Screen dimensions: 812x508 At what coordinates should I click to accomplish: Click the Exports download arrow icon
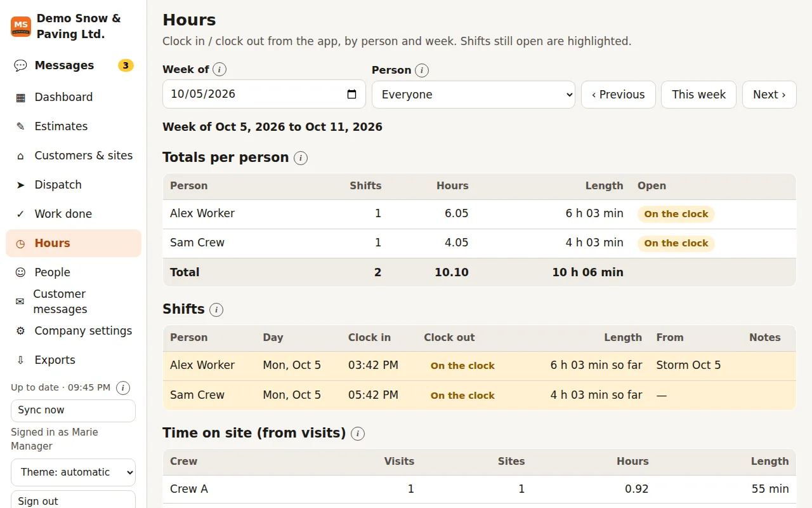(20, 360)
